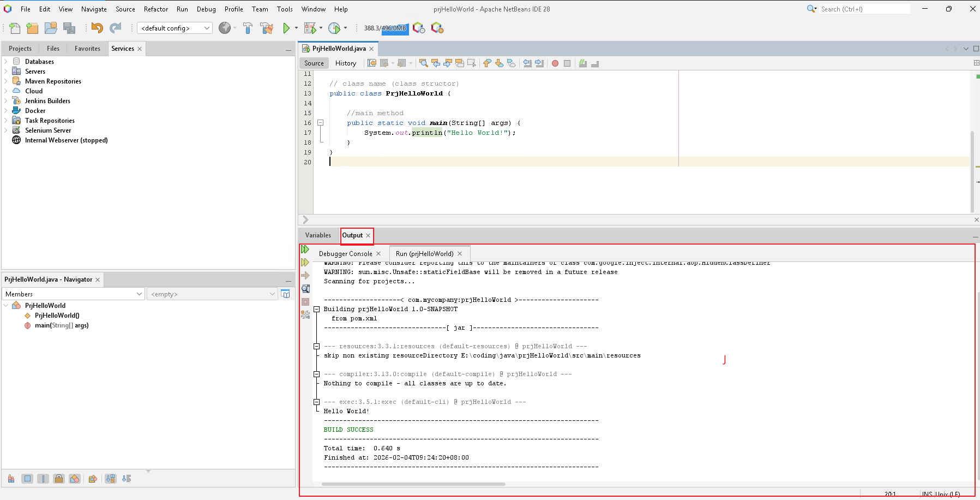Click the Find Selection magnifier icon
This screenshot has height=500, width=980.
tap(424, 63)
